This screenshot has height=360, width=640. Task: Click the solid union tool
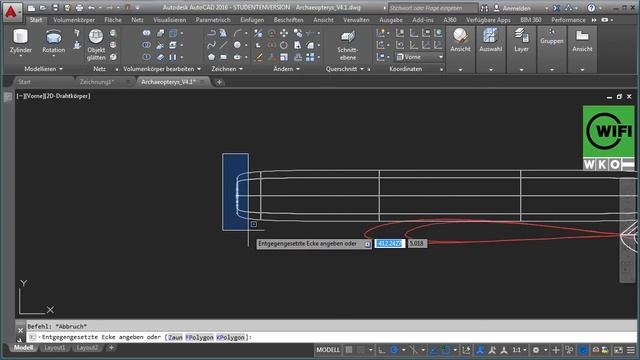[147, 33]
